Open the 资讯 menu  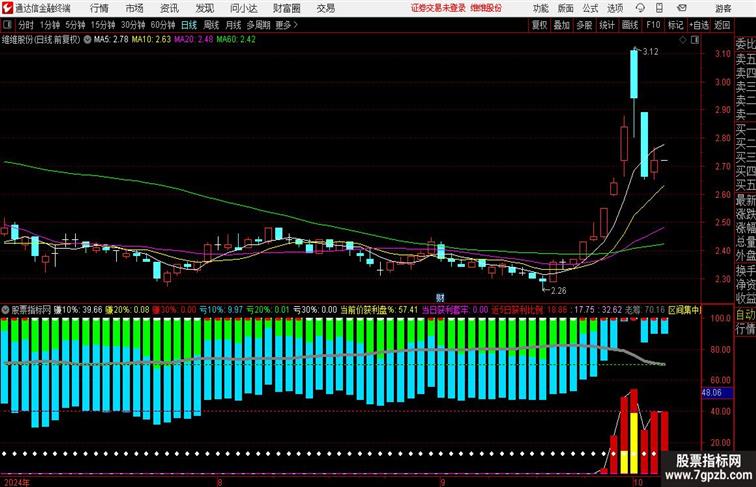tap(169, 8)
